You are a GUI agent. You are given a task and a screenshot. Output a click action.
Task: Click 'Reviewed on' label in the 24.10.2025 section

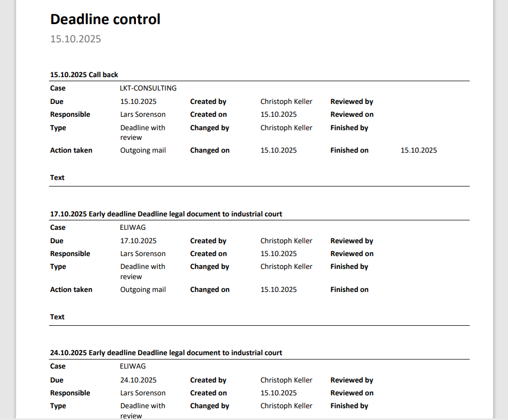[x=352, y=393]
